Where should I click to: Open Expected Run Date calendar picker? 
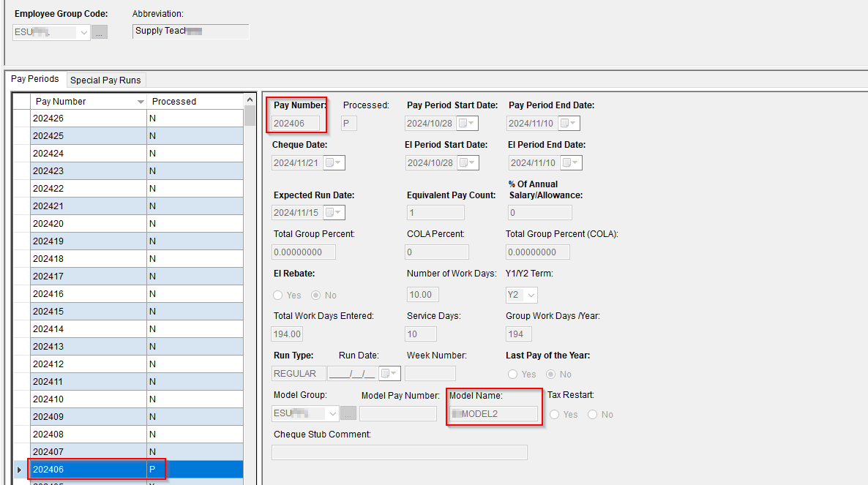pyautogui.click(x=334, y=213)
